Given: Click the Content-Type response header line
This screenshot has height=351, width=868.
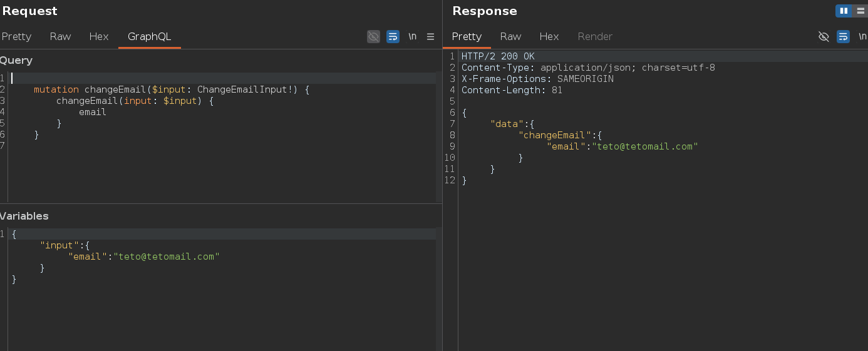Looking at the screenshot, I should coord(588,68).
